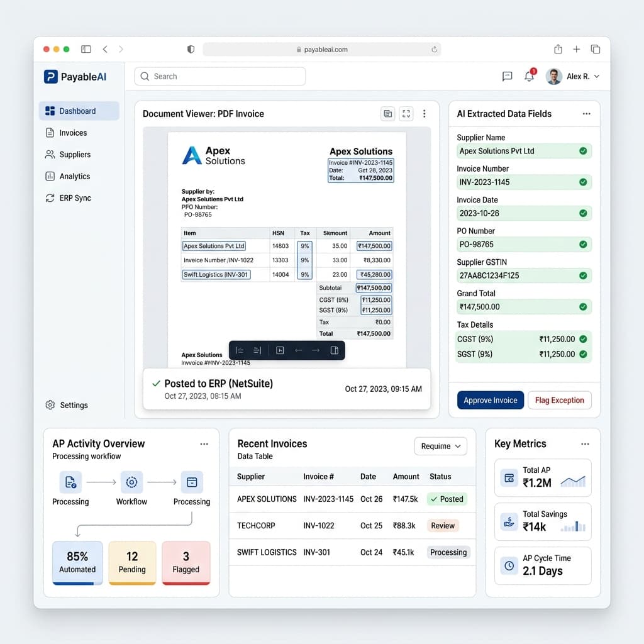Toggle the browser sidebar icon
The image size is (644, 644).
pyautogui.click(x=86, y=49)
